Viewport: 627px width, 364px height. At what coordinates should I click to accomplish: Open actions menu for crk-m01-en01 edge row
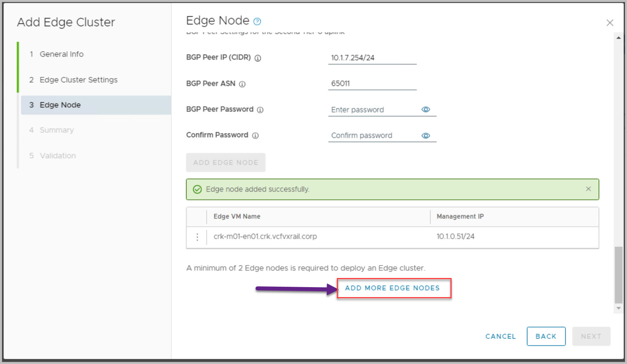point(197,237)
